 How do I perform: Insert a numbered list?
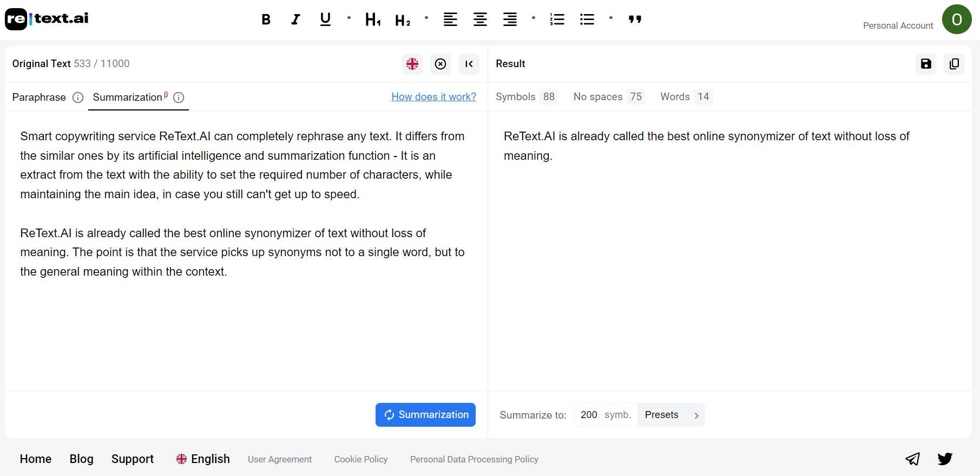(557, 19)
